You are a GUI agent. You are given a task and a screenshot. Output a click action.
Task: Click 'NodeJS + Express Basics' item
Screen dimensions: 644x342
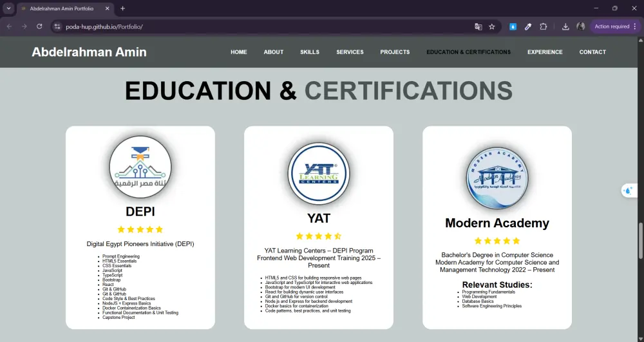[126, 303]
